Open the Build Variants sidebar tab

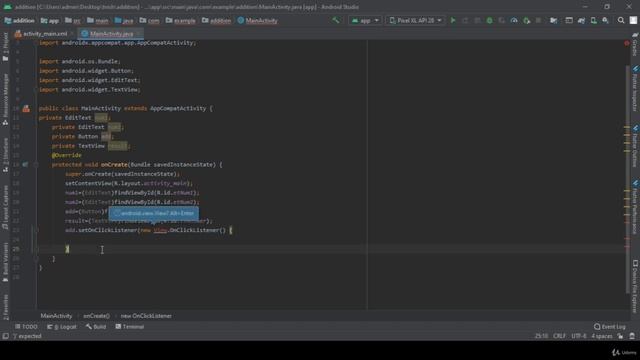(x=5, y=261)
